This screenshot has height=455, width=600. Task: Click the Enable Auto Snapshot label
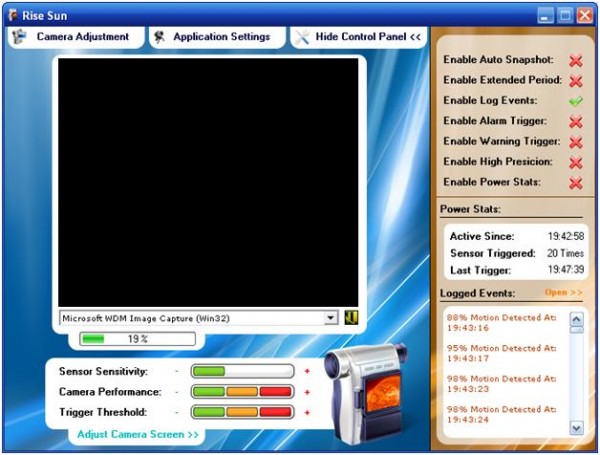click(x=498, y=60)
